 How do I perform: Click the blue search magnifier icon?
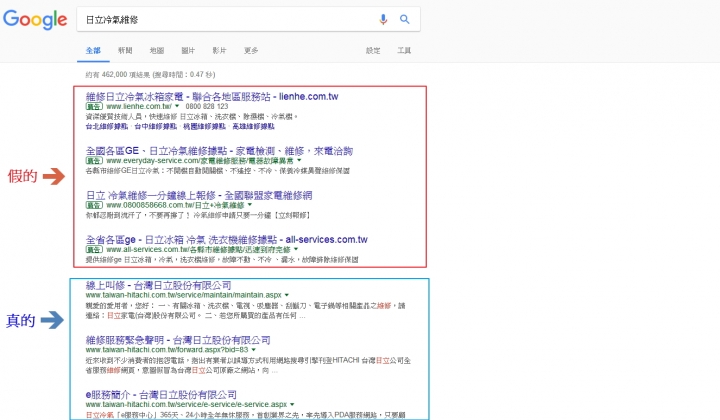pos(405,19)
